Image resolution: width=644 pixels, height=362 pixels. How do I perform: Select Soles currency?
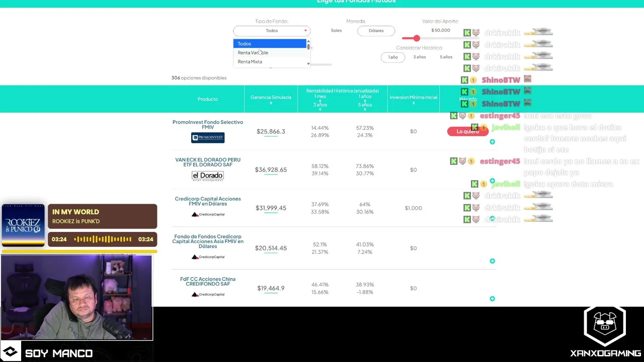(x=336, y=31)
